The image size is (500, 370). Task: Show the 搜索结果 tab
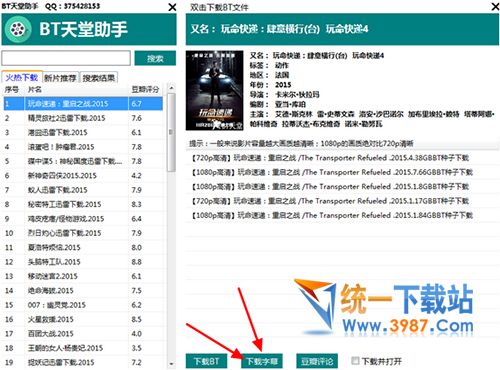pos(99,78)
